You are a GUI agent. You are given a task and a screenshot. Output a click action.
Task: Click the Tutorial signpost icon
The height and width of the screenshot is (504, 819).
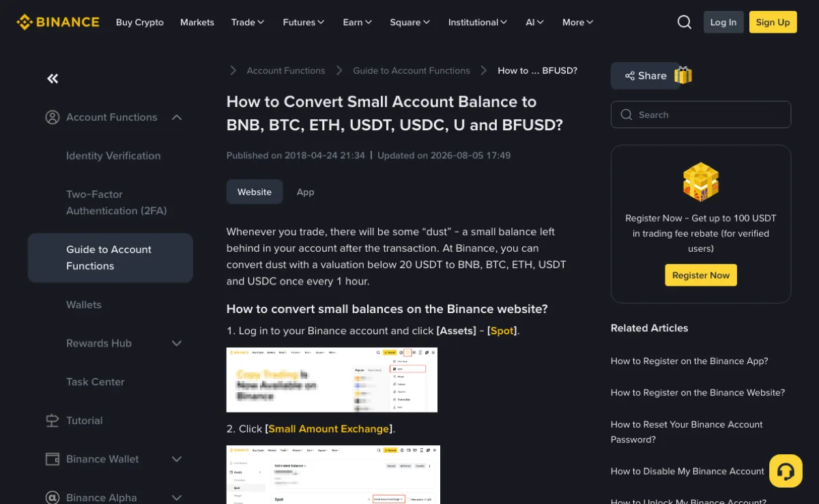pos(53,421)
